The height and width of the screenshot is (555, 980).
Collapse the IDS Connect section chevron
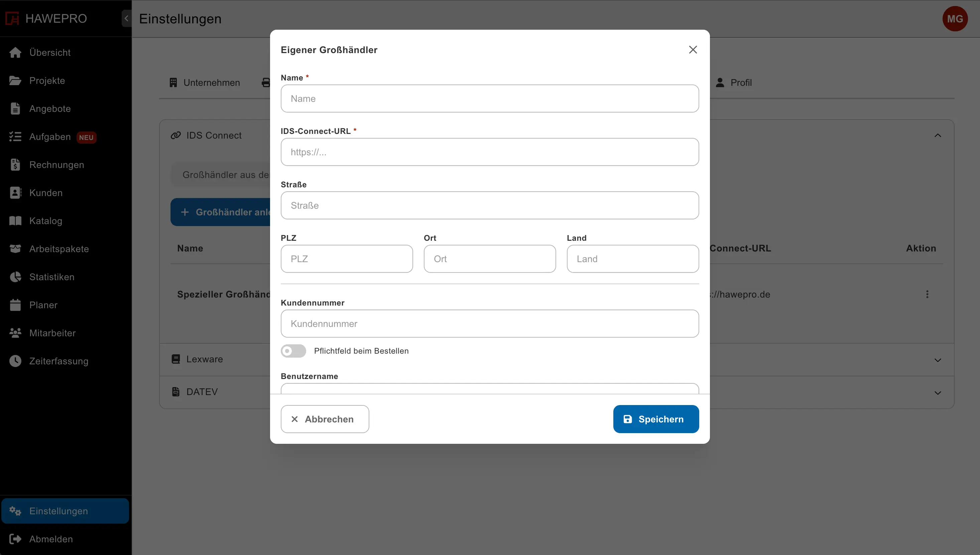(x=938, y=135)
